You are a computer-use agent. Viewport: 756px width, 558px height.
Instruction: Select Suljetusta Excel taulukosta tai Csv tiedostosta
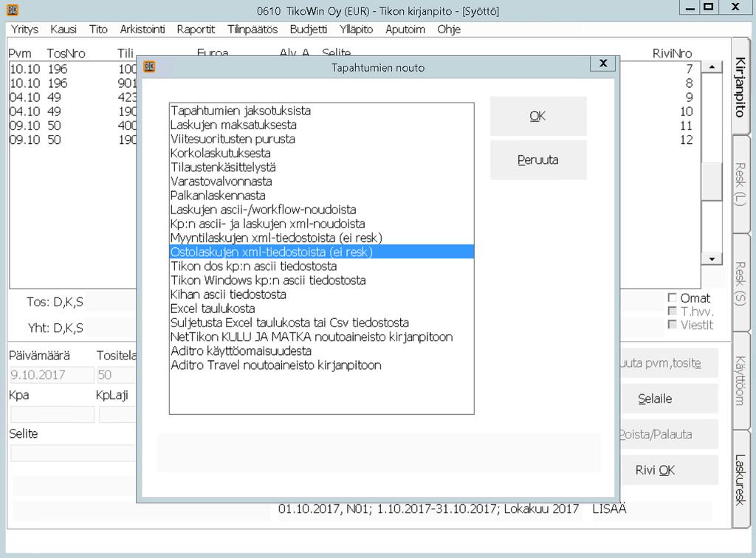[322, 323]
